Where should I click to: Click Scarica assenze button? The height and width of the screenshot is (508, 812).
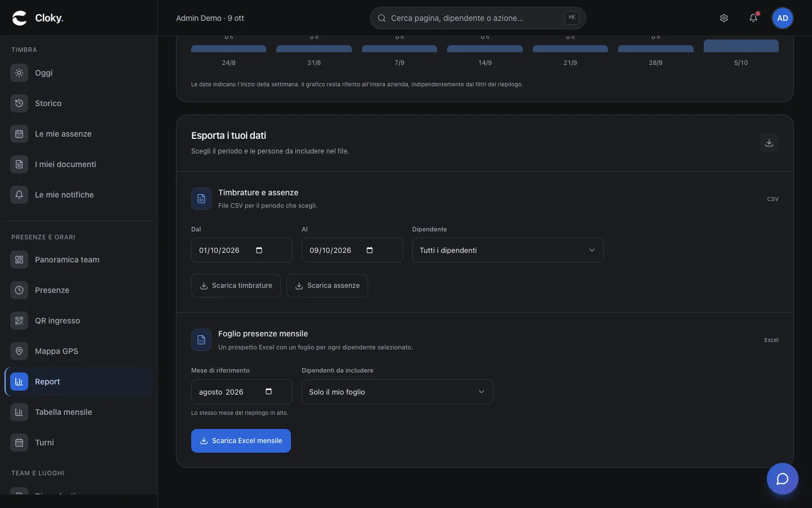[327, 286]
